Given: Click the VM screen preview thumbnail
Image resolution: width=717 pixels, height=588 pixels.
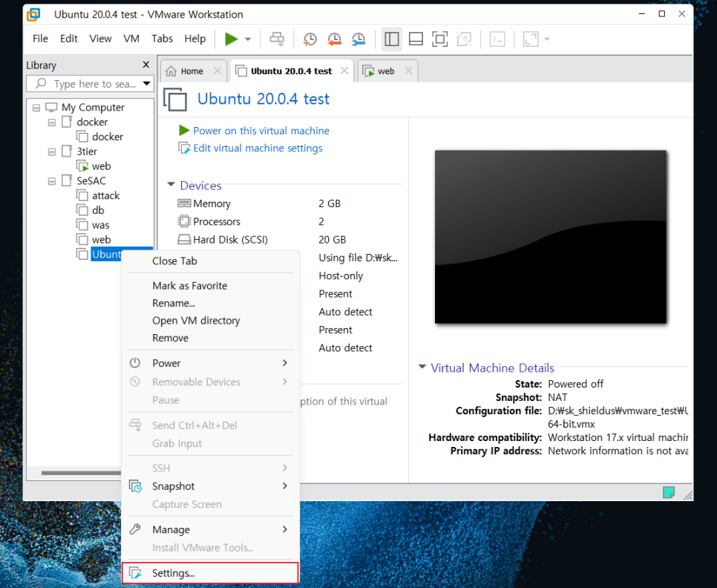Looking at the screenshot, I should coord(551,237).
